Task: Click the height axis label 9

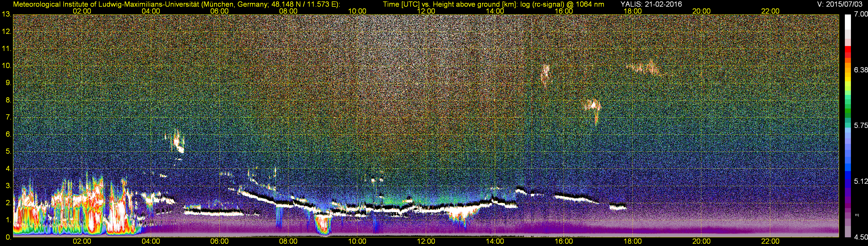Action: (8, 83)
